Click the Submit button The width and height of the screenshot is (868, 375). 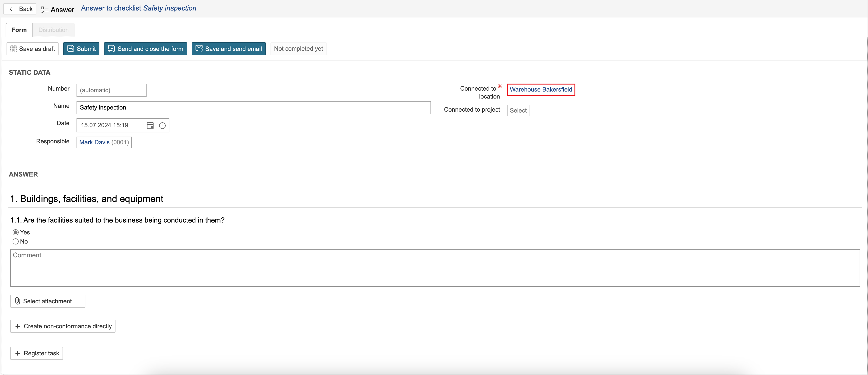click(x=81, y=49)
